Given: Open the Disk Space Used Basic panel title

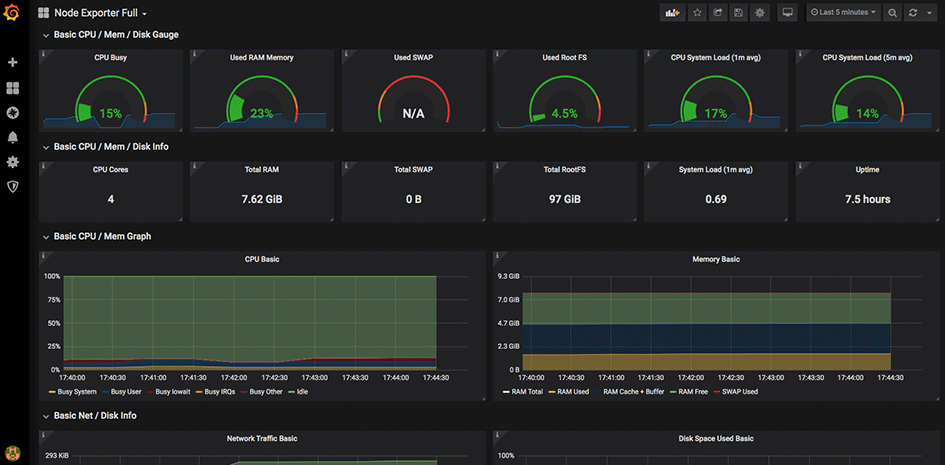Looking at the screenshot, I should tap(716, 438).
